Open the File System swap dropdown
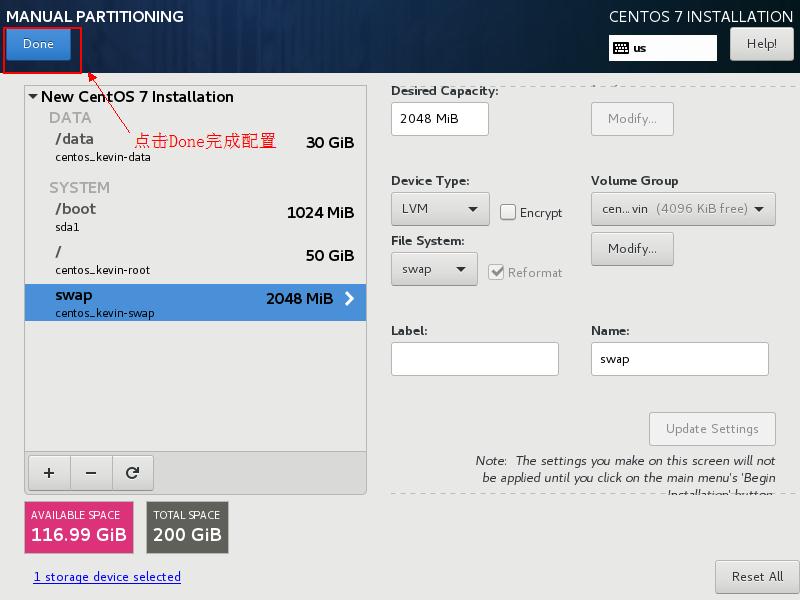The image size is (800, 600). tap(434, 269)
